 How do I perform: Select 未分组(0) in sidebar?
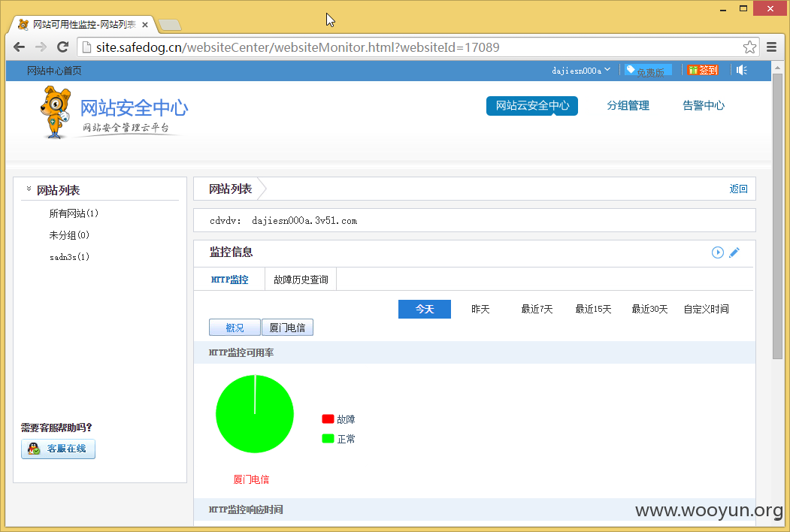[69, 235]
